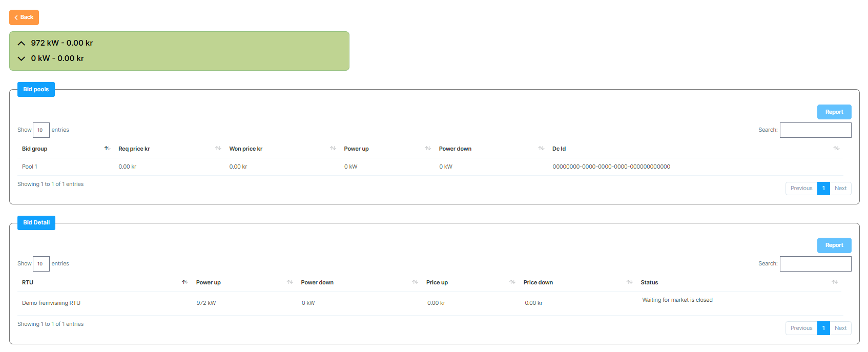Click Next in Bid pools pagination
Viewport: 868px width, 352px height.
click(840, 189)
